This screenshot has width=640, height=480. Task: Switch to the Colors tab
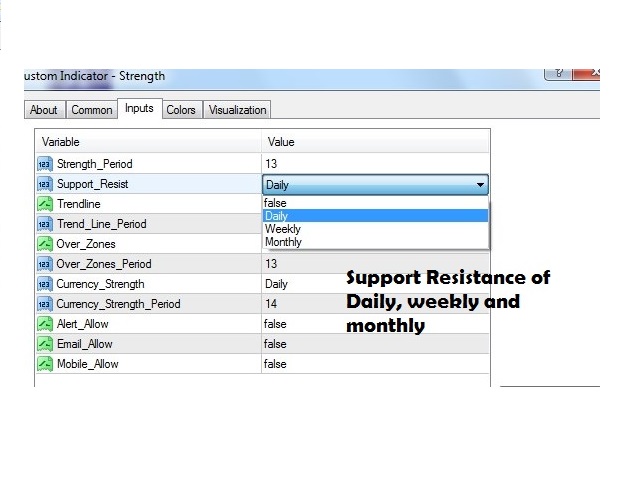tap(181, 110)
